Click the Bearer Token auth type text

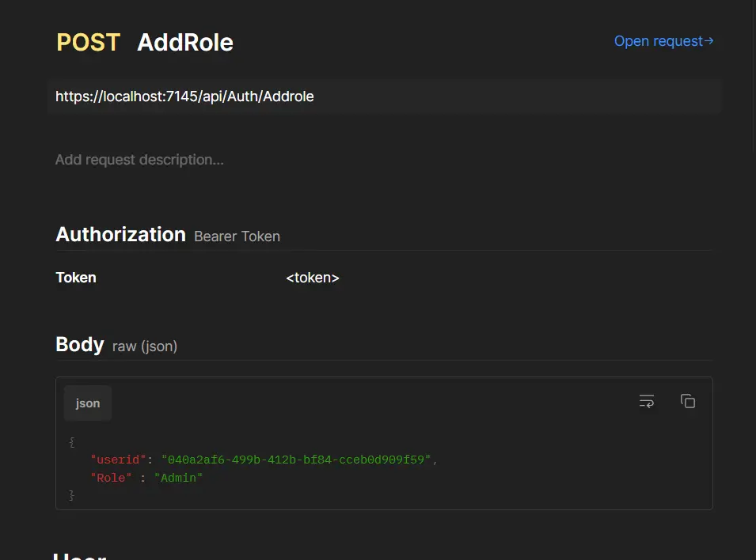(237, 236)
